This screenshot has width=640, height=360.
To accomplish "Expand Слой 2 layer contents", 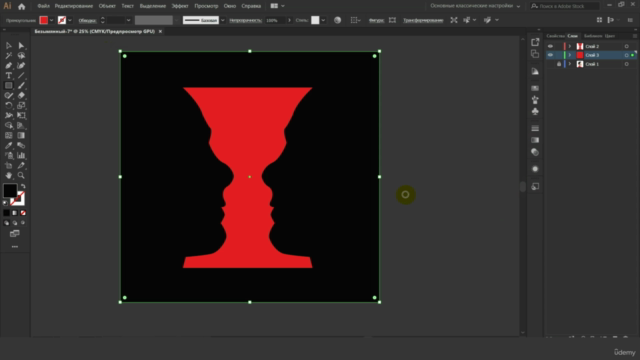I will (570, 47).
